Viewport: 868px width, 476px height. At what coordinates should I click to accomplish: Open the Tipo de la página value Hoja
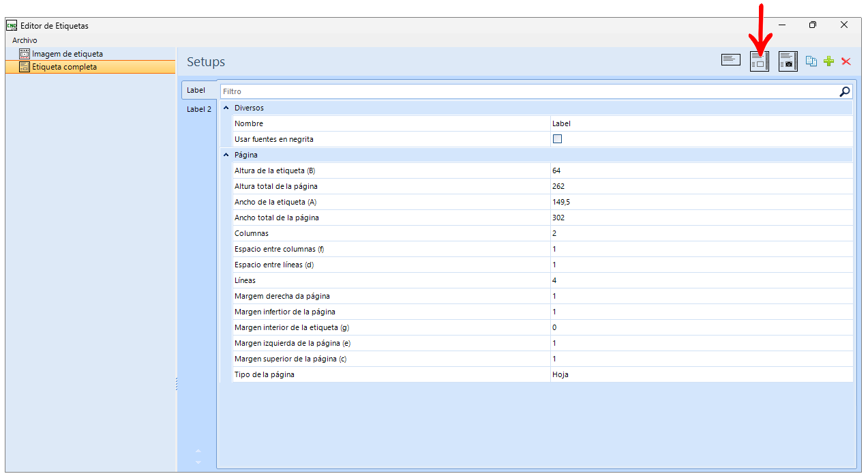pos(702,374)
